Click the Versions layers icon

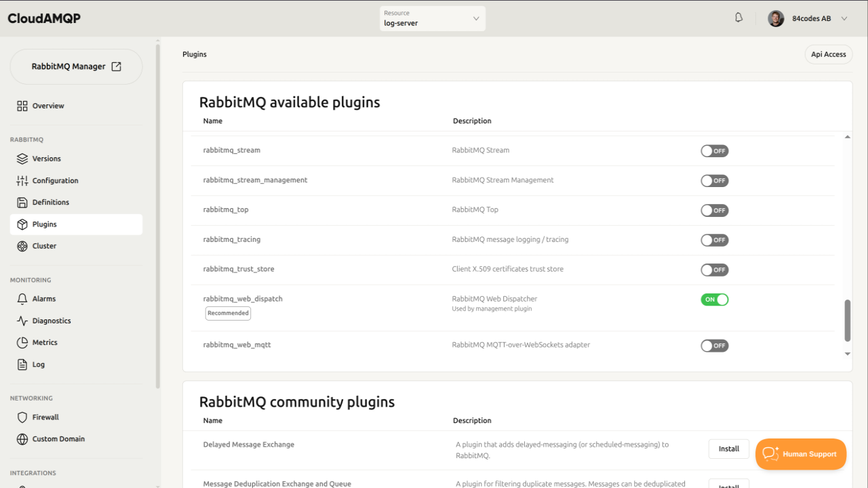[x=22, y=159]
